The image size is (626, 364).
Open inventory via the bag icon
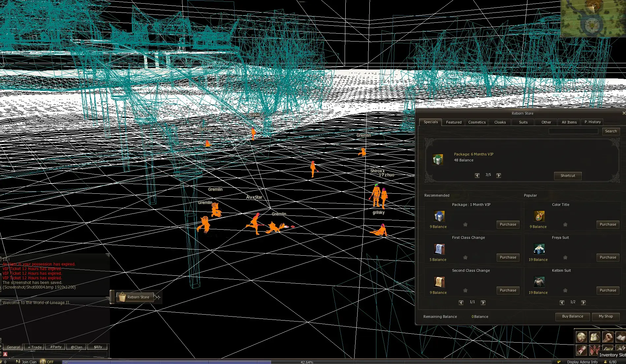click(x=594, y=337)
